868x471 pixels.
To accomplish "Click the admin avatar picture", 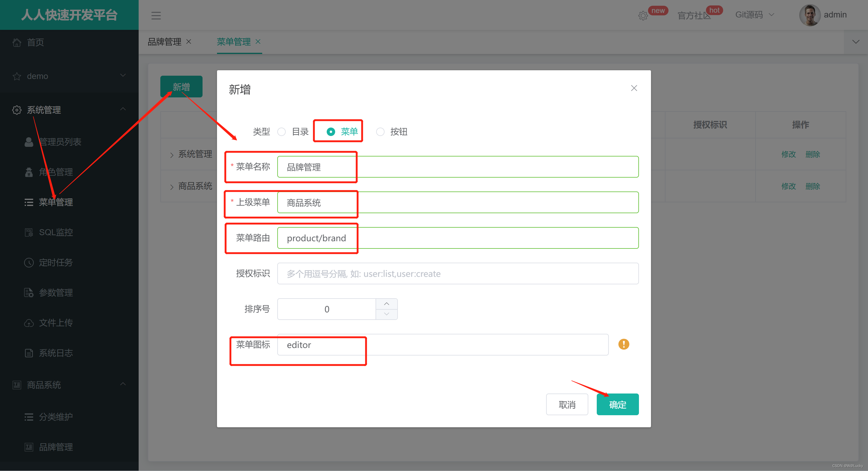I will 809,15.
